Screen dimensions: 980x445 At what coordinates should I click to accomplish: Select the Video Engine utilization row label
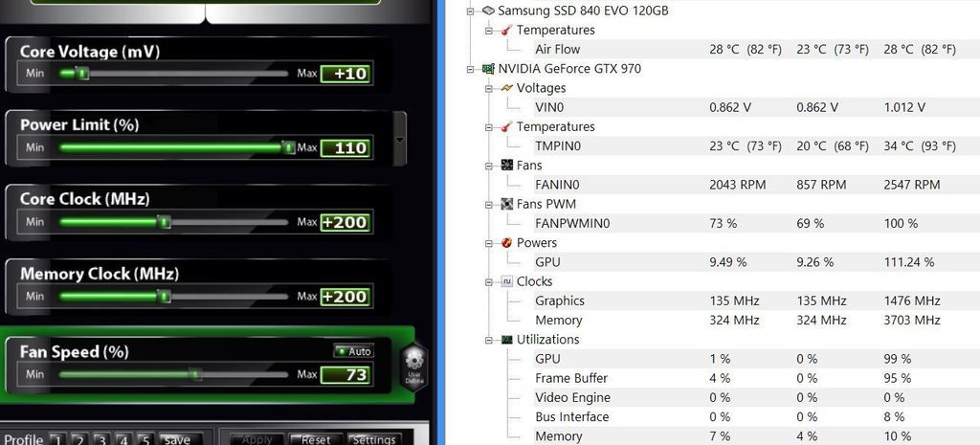click(572, 397)
